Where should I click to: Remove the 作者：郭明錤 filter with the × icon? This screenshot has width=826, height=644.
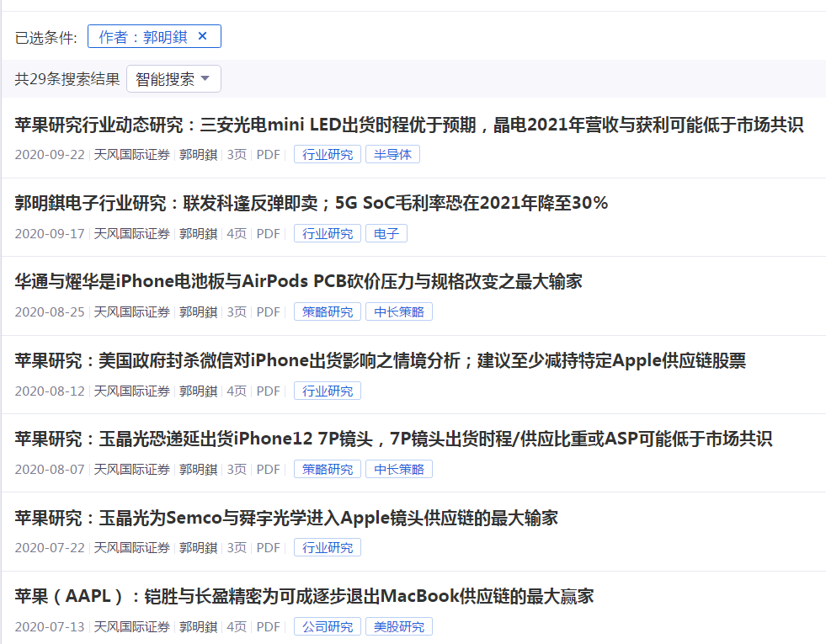(x=202, y=36)
